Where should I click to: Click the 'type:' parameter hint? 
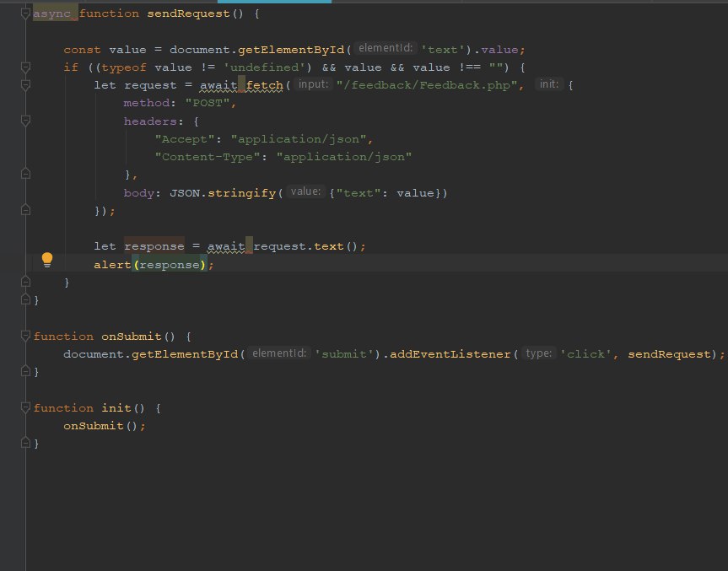click(538, 353)
